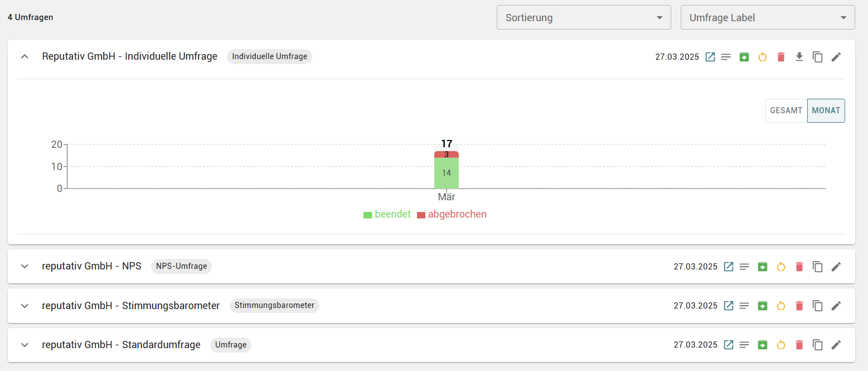
Task: Reset the Stimmungsbarometer survey via orange arrow
Action: [781, 306]
